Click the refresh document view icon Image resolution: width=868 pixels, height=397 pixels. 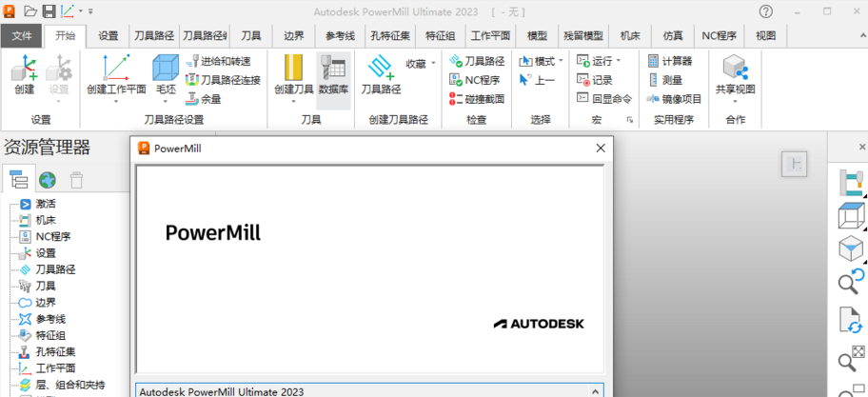pos(852,321)
